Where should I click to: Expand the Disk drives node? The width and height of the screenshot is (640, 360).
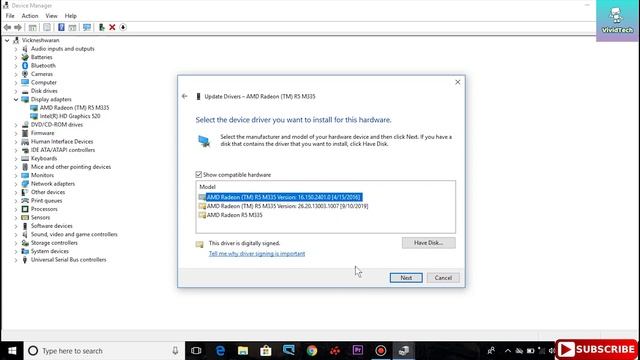[16, 91]
